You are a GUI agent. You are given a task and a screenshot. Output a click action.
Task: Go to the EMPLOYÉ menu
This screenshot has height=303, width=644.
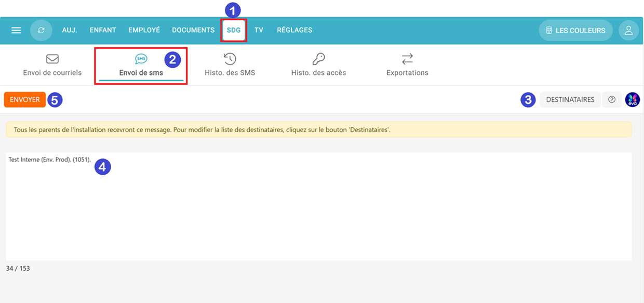pyautogui.click(x=144, y=30)
